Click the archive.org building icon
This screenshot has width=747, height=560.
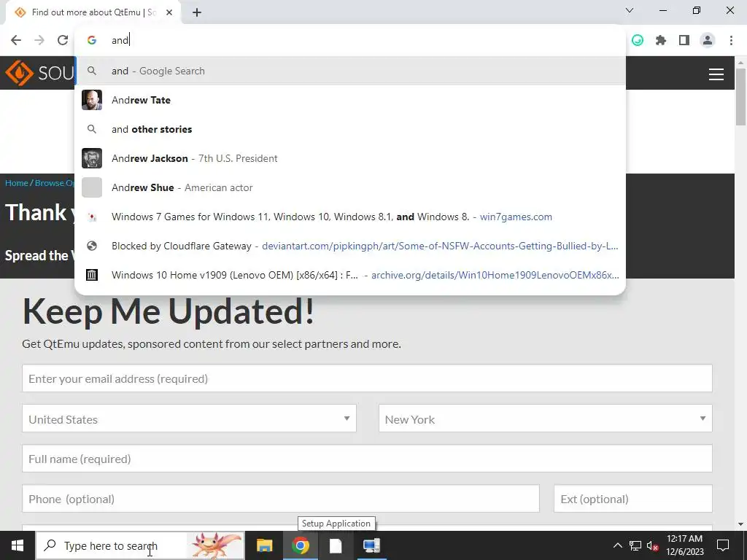tap(92, 275)
